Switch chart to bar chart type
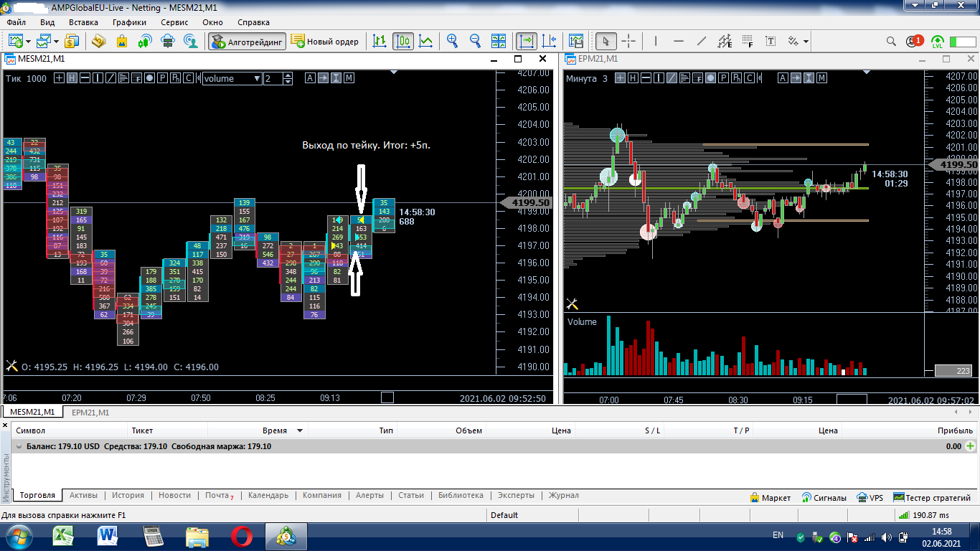Image resolution: width=980 pixels, height=551 pixels. pos(380,41)
